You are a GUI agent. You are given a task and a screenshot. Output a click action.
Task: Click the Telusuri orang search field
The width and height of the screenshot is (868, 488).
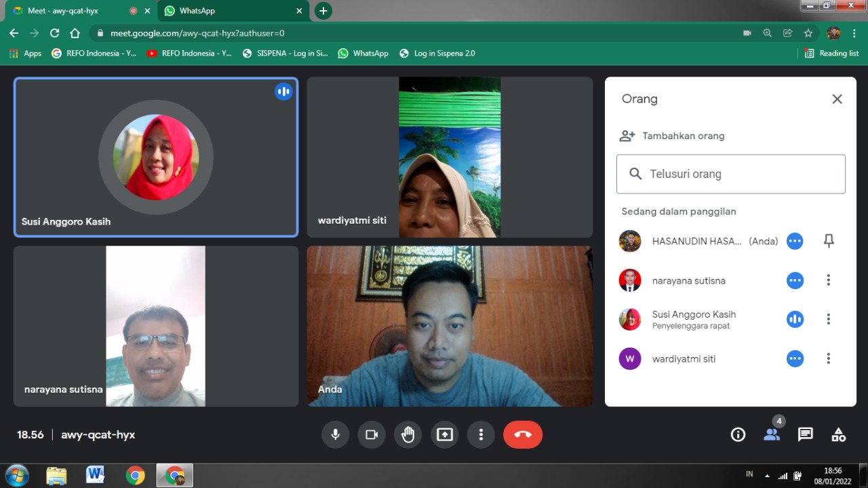(x=730, y=174)
